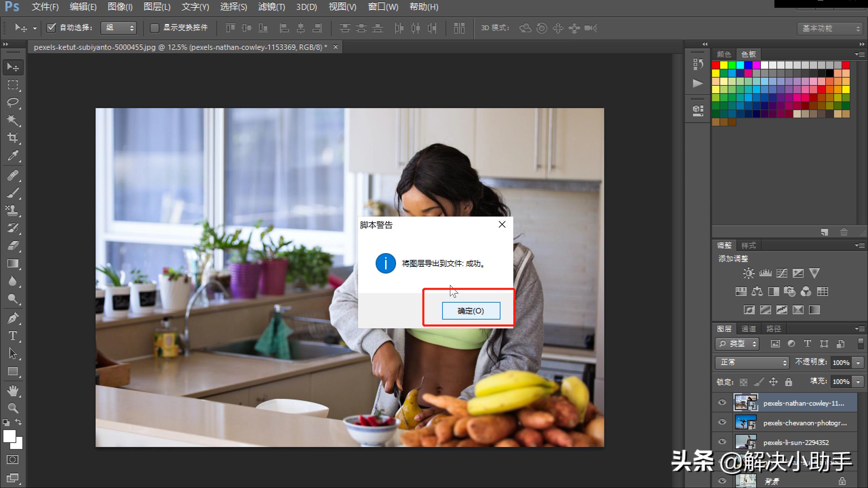Screen dimensions: 868x488
Task: Pick the Horizontal Type tool
Action: point(13,335)
